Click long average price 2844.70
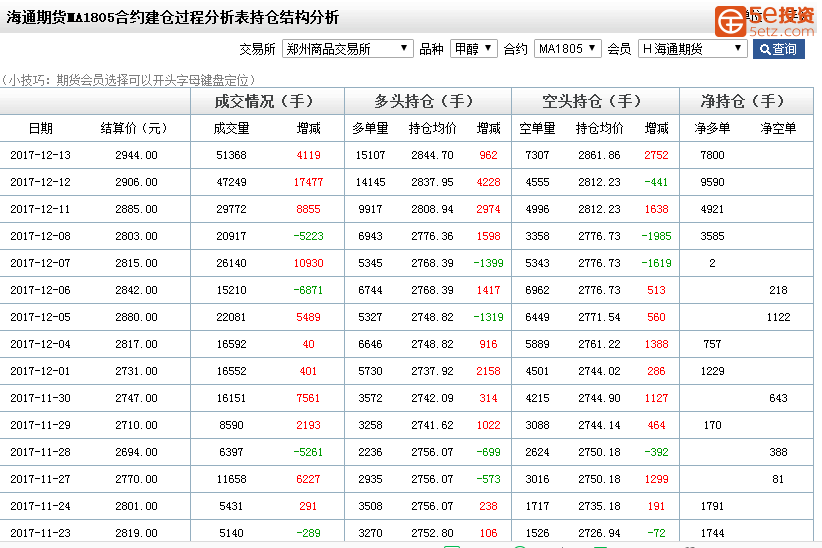Screen dimensions: 822x548 [432, 155]
